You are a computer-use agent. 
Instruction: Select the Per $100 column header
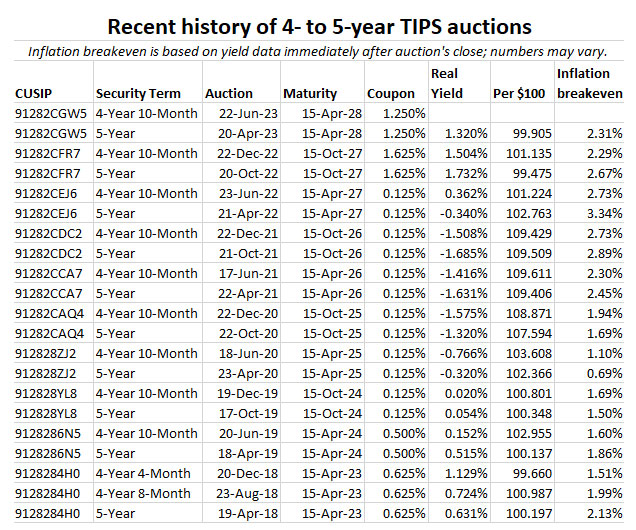coord(518,93)
